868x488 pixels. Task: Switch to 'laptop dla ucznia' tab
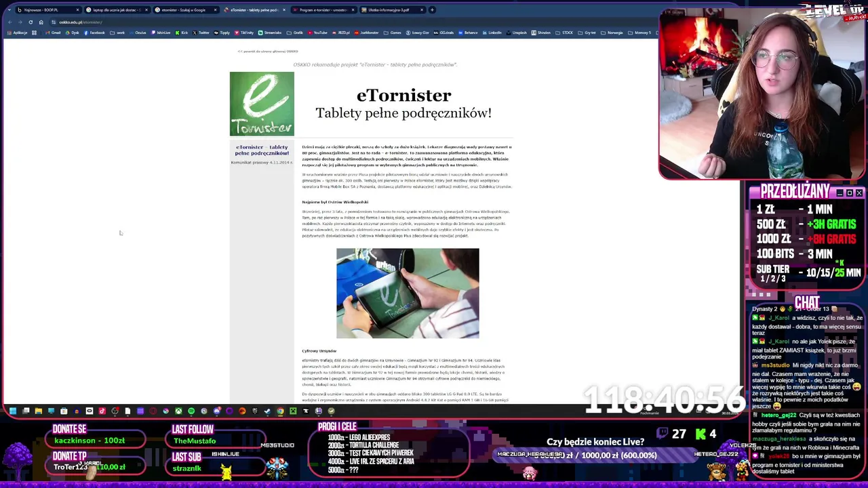[x=117, y=10]
